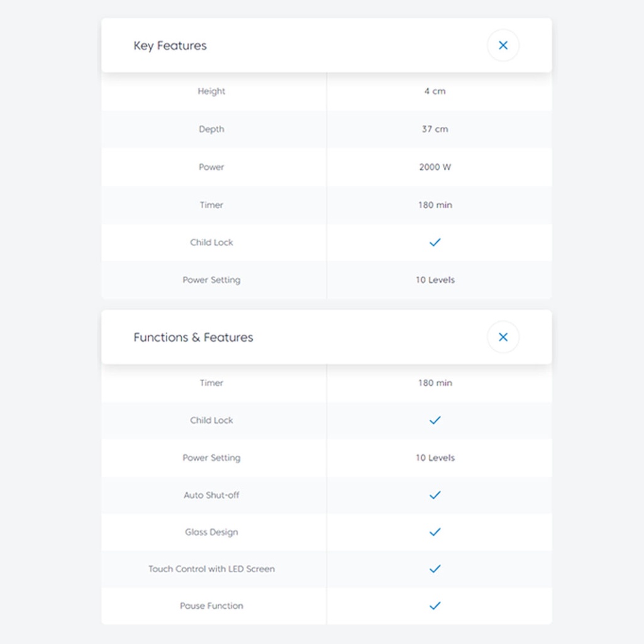Click the Glass Design feature label
The height and width of the screenshot is (644, 644).
pos(211,532)
